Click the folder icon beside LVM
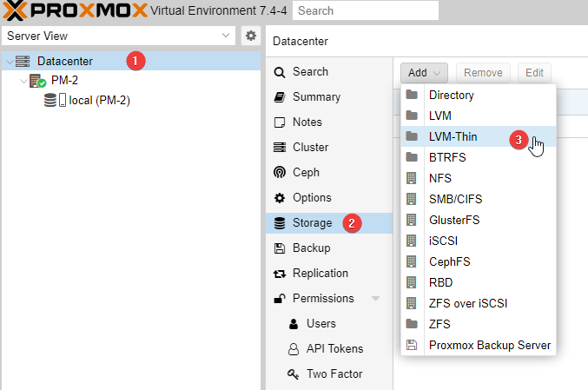Image resolution: width=588 pixels, height=390 pixels. click(412, 116)
